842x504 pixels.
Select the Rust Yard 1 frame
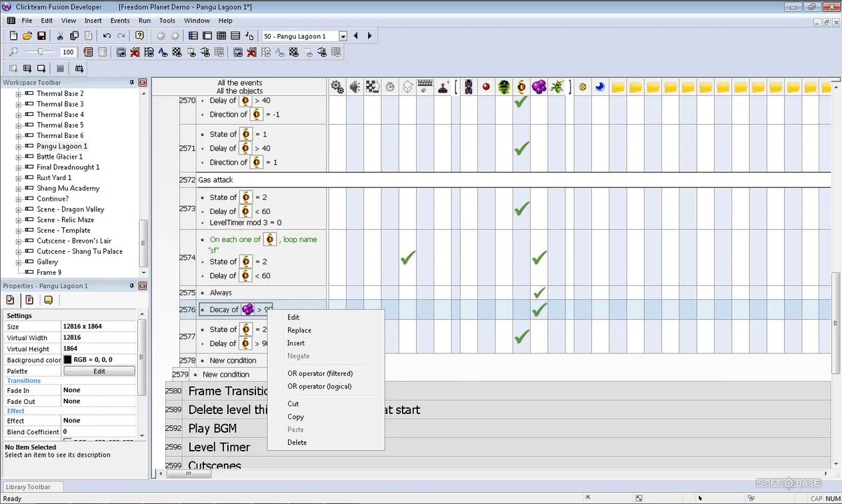click(54, 178)
